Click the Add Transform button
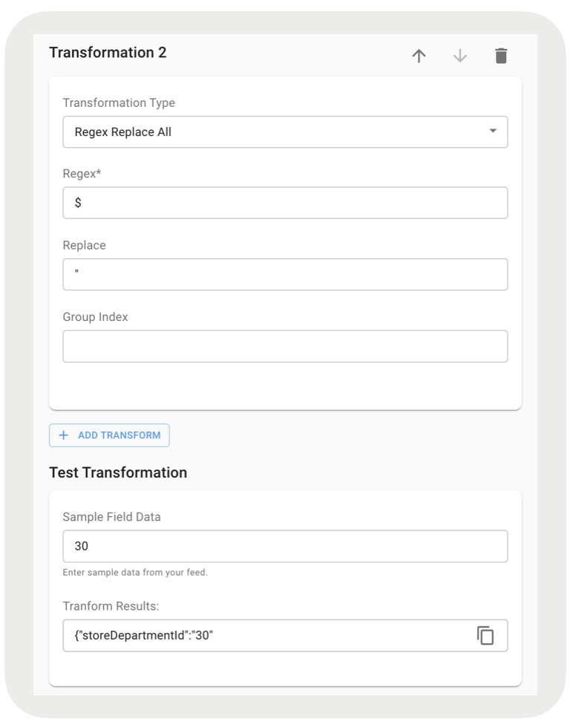The width and height of the screenshot is (573, 728). tap(110, 435)
